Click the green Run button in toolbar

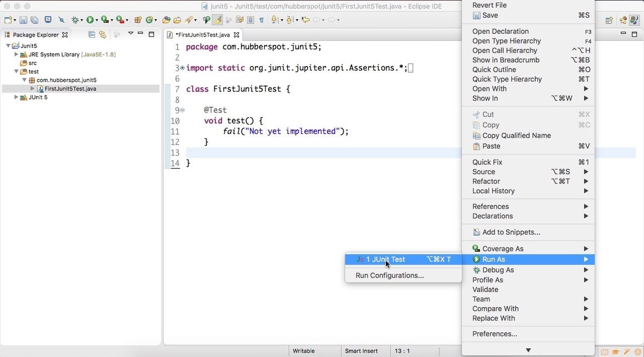90,20
